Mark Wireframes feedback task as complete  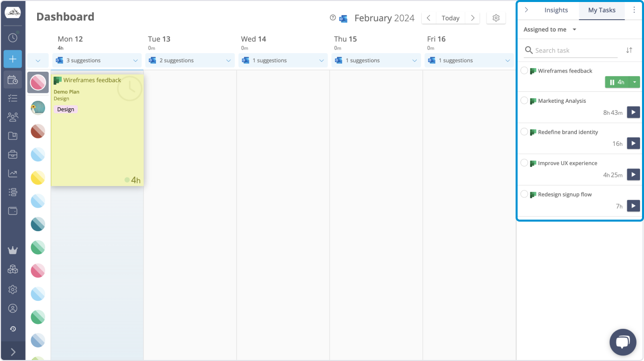(524, 71)
